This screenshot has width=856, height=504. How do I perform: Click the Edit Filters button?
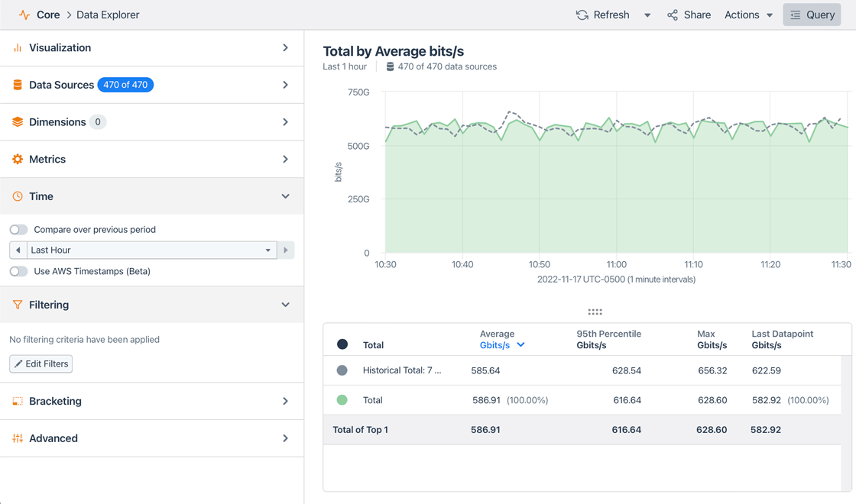click(x=41, y=363)
